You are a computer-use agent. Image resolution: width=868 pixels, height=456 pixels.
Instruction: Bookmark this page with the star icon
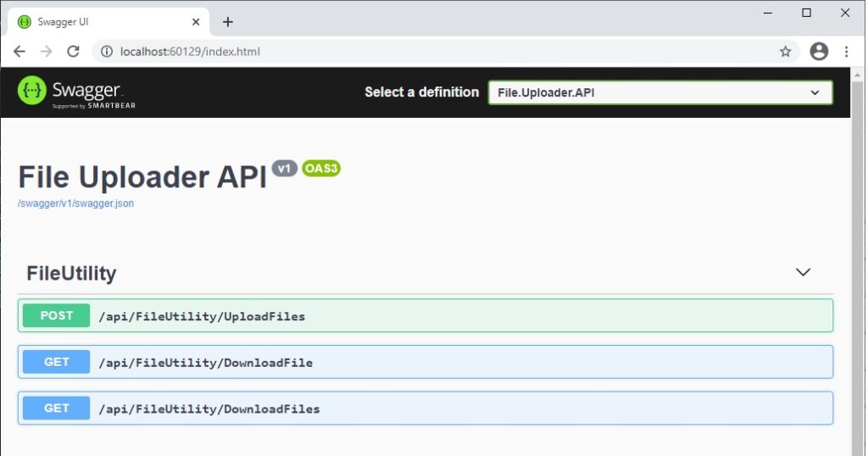click(x=786, y=52)
